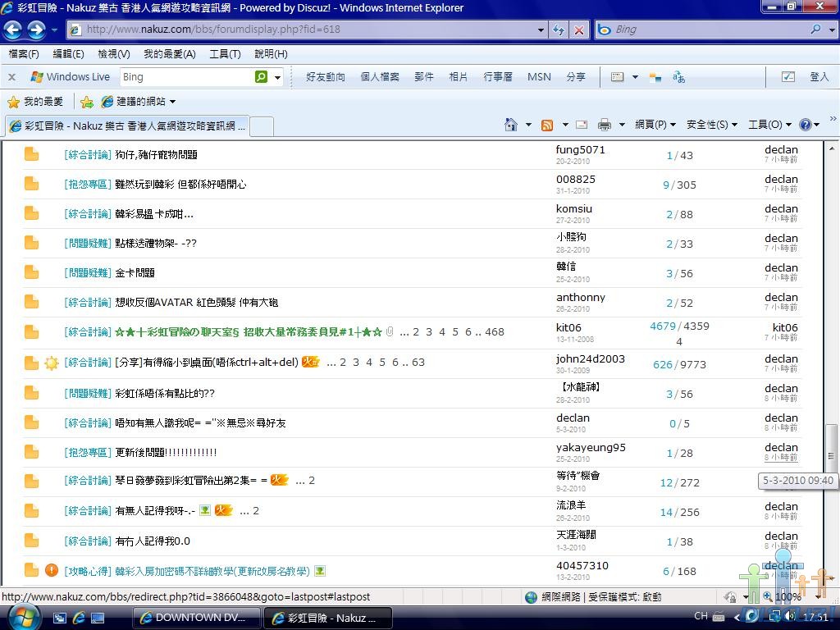Click the 彩虹冒險 - Nakuz taskbar button
Screen dimensions: 840x630
tap(328, 618)
